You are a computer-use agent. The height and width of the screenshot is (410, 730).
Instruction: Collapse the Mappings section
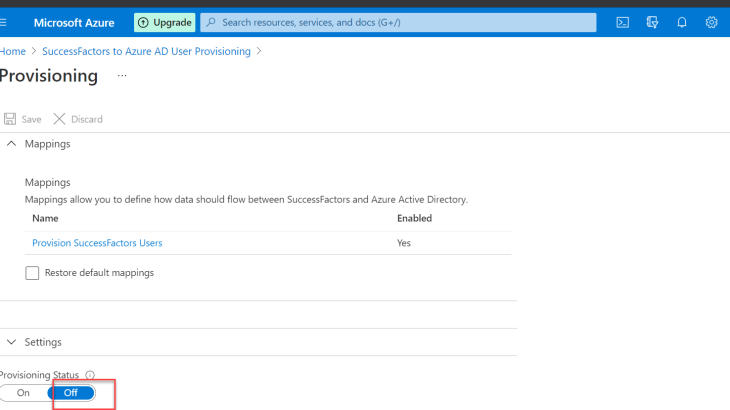tap(11, 144)
